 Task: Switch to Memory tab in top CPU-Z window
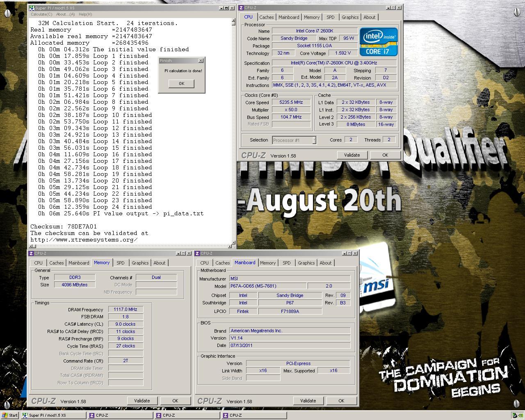click(x=312, y=17)
